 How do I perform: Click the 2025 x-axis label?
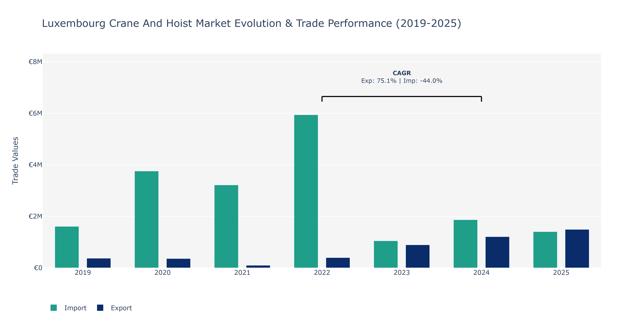[x=561, y=272]
